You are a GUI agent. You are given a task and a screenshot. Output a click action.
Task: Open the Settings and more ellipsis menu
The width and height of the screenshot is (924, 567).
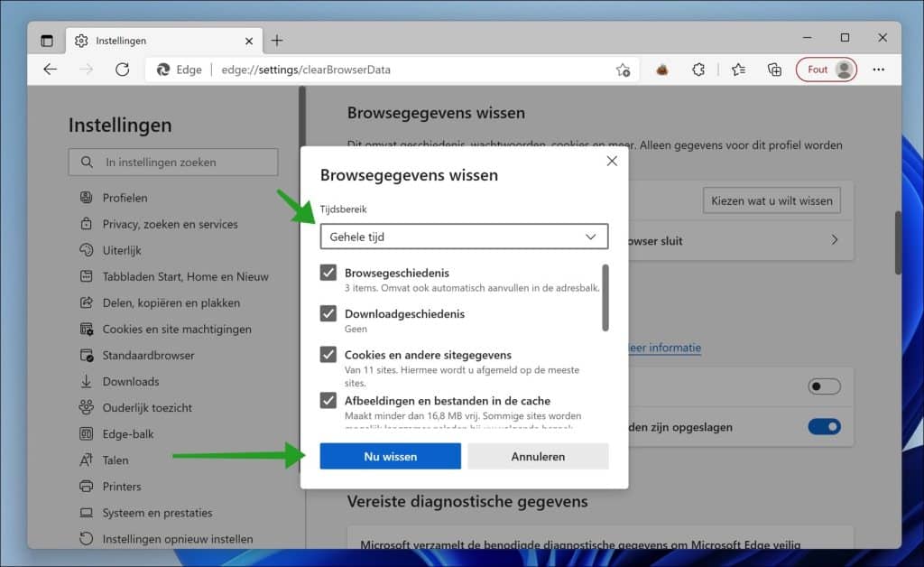[879, 70]
